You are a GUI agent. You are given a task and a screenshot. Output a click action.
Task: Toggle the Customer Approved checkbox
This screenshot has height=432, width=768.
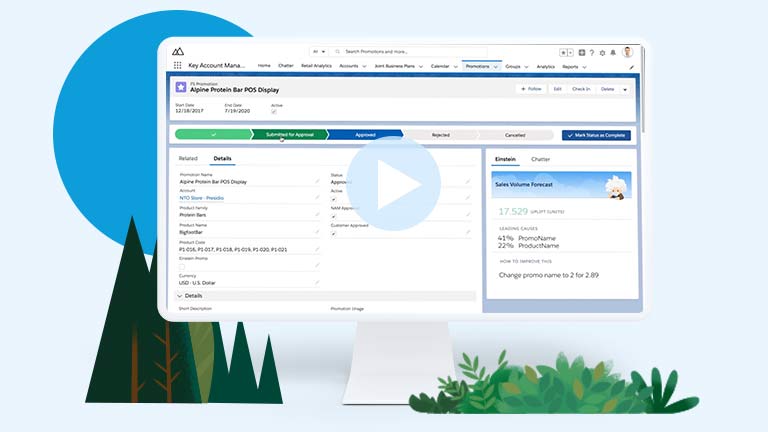(333, 233)
